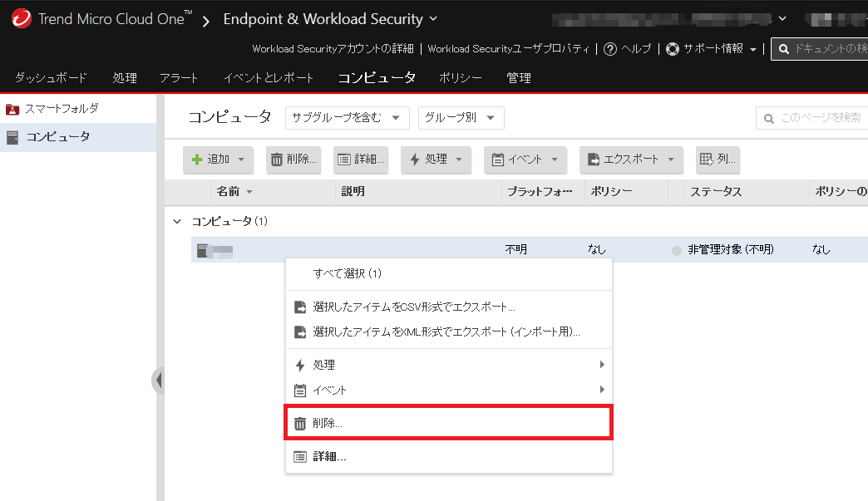Click the lightning bolt icon beside 処理 in menu

coord(300,365)
